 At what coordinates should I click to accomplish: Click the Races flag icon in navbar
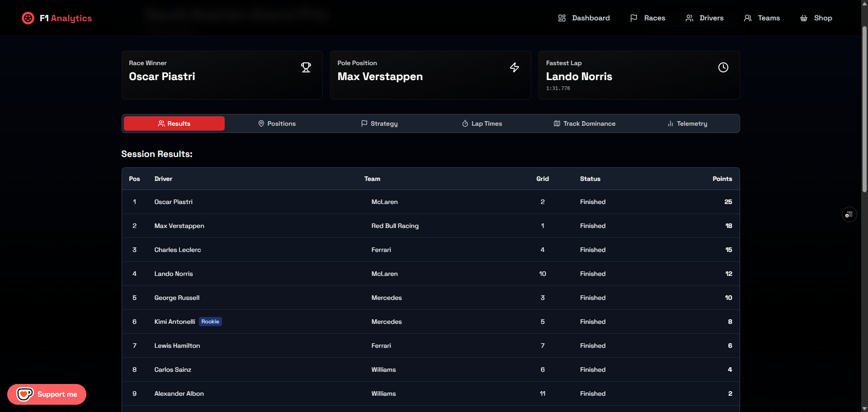[634, 18]
